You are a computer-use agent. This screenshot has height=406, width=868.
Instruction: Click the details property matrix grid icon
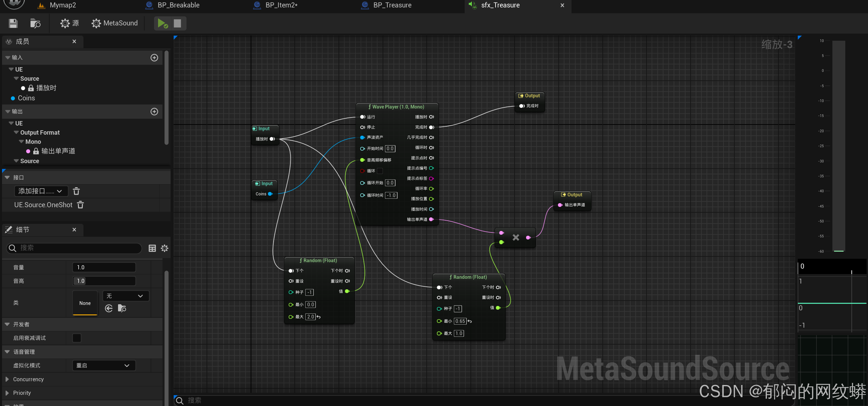click(x=152, y=248)
